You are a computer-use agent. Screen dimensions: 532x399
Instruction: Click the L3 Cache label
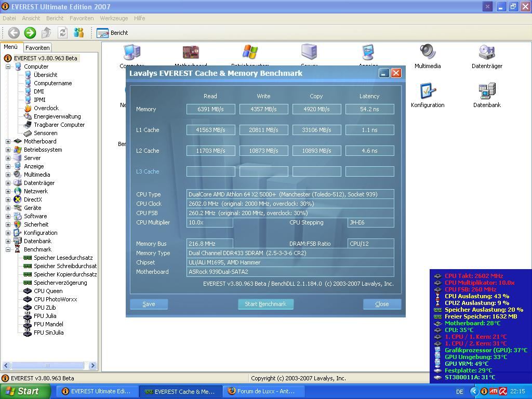[x=148, y=171]
